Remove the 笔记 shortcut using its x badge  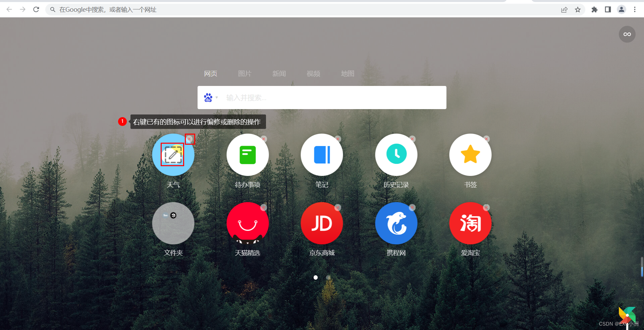click(338, 139)
